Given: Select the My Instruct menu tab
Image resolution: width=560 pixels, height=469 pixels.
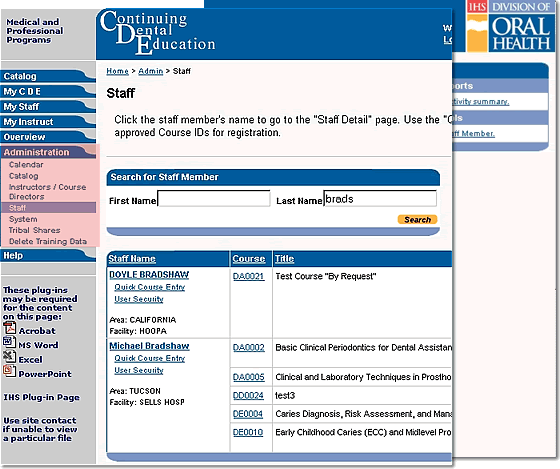Looking at the screenshot, I should [48, 122].
